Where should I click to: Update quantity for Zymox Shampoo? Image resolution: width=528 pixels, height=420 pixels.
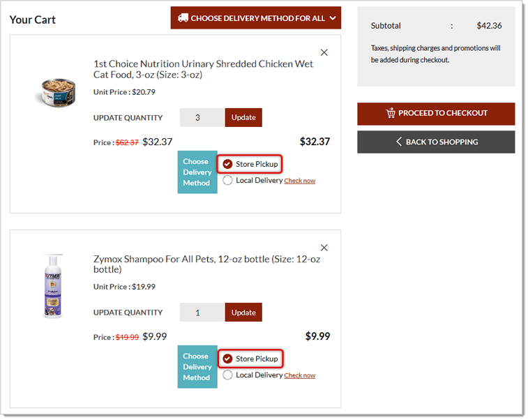tap(243, 313)
